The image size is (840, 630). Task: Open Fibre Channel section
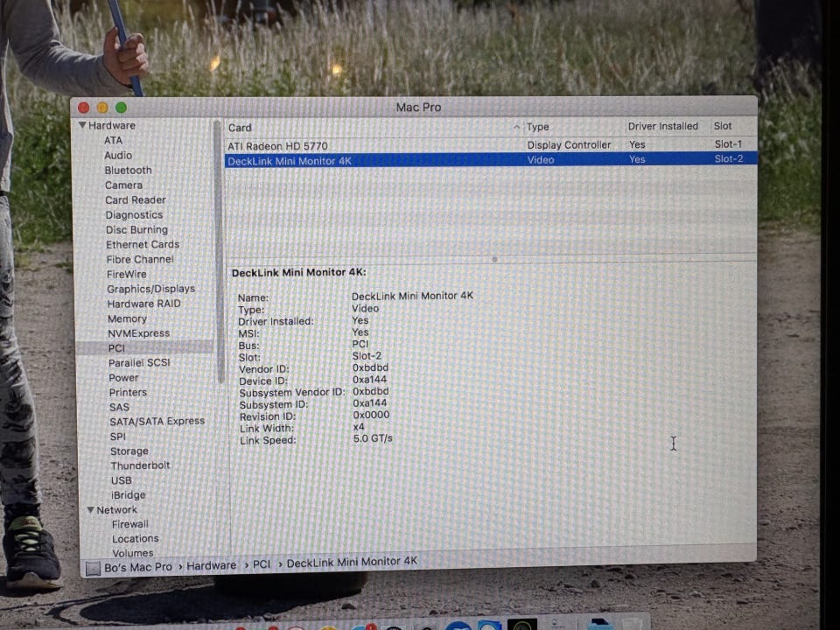(140, 259)
